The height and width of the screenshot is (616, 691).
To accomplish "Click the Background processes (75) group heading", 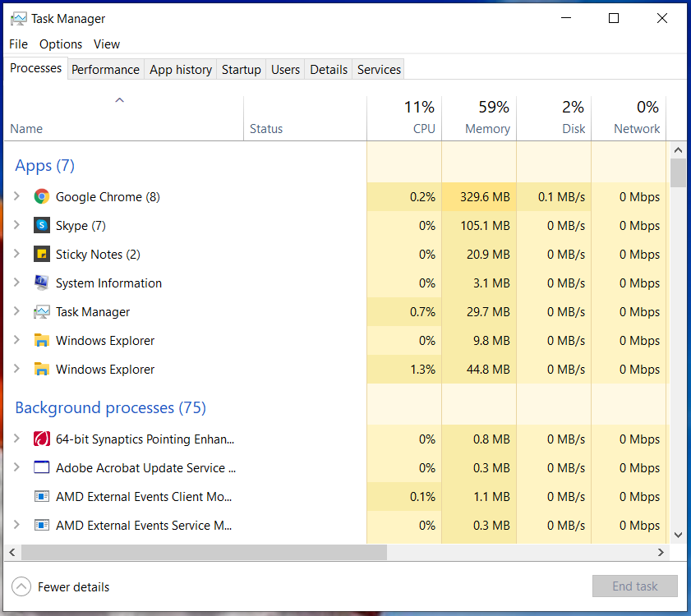I will click(111, 408).
